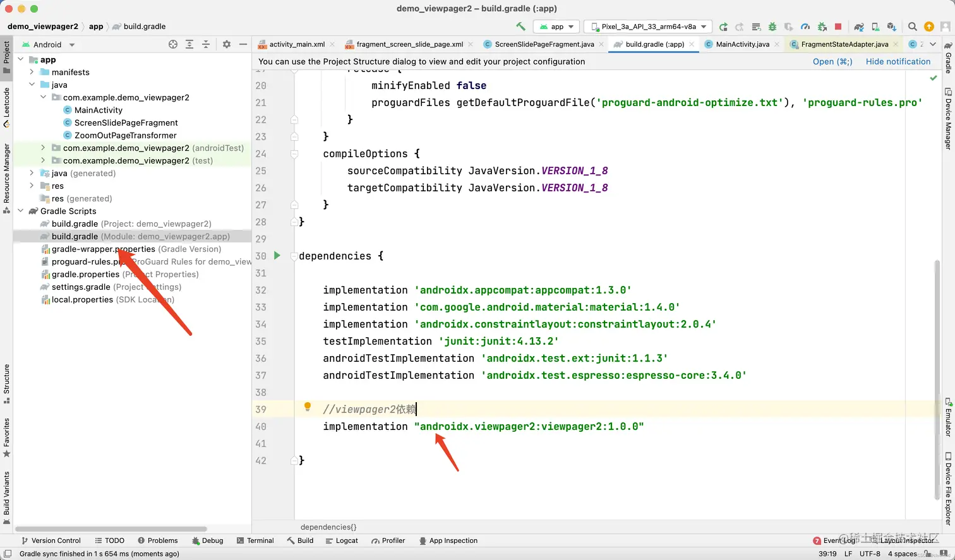
Task: Open the SDK Manager toolbar icon
Action: pyautogui.click(x=891, y=27)
